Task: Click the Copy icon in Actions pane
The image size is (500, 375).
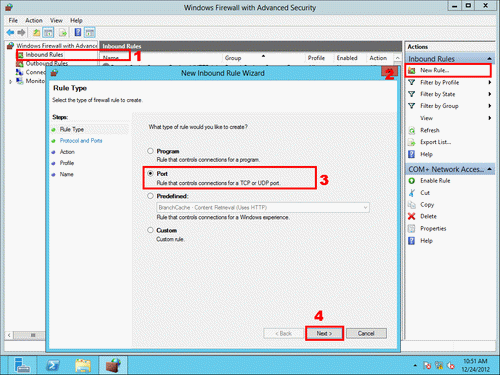Action: [412, 205]
